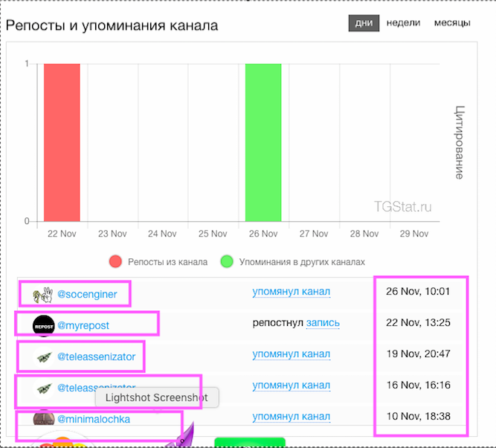Click 'упомянул канал' in the 26 Nov row
The width and height of the screenshot is (496, 448).
tap(291, 291)
